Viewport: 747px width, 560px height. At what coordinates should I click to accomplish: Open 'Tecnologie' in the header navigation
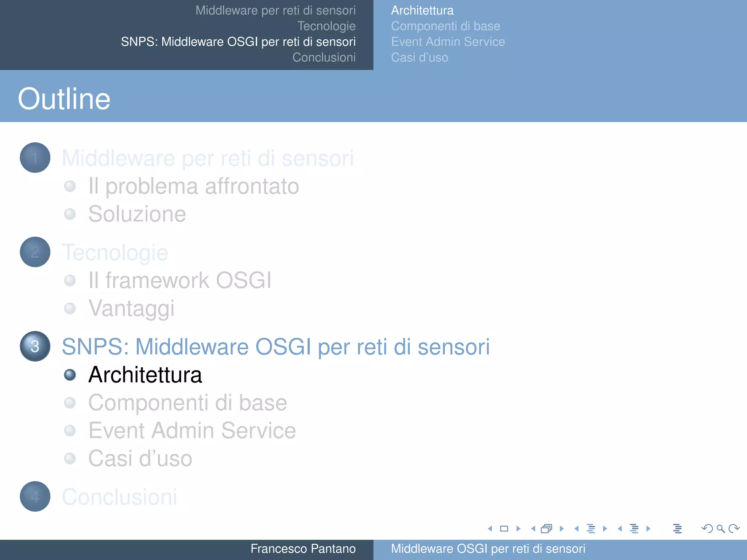(326, 26)
